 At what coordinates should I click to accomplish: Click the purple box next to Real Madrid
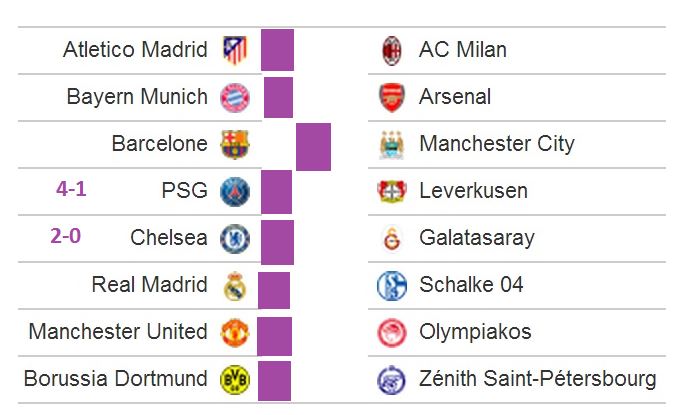[274, 290]
